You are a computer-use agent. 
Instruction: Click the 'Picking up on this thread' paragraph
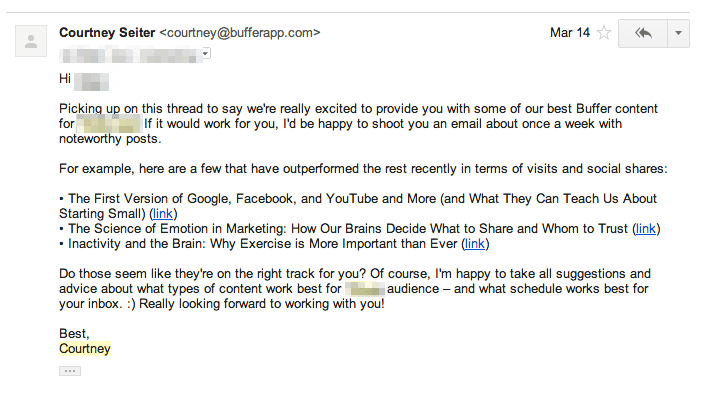point(359,124)
